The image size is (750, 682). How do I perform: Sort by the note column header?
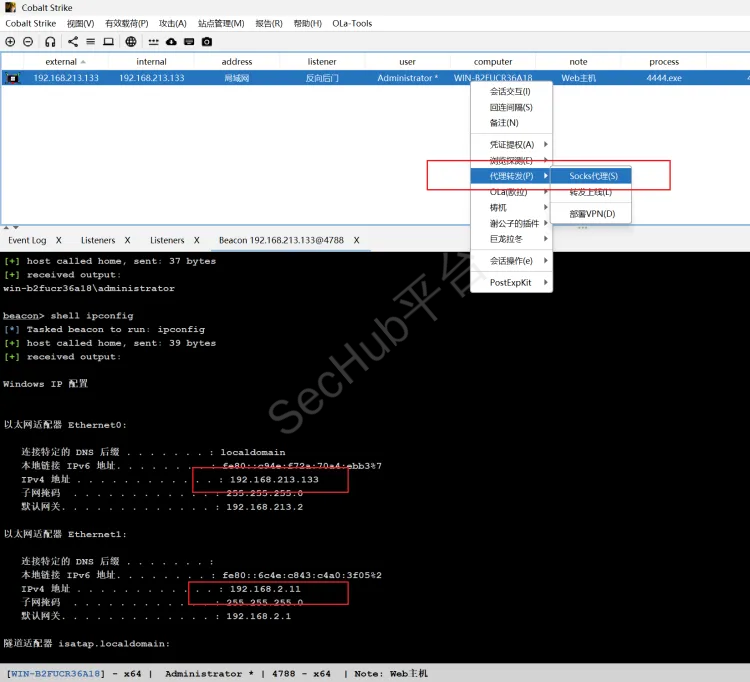pos(578,62)
